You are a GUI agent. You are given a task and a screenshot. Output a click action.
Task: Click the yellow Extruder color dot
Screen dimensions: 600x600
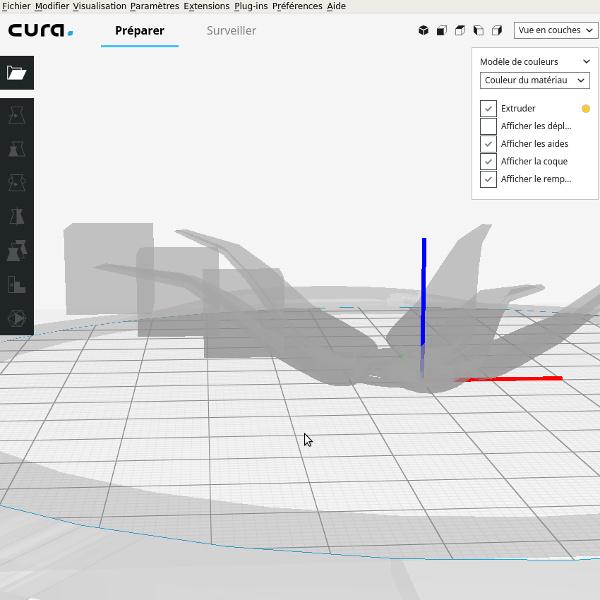[585, 109]
